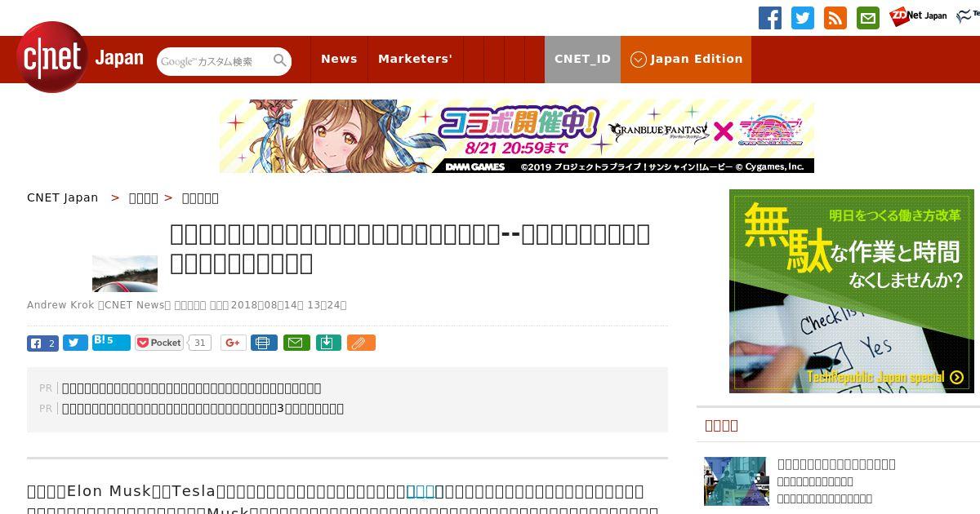
Task: Click the teal download/save icon
Action: pyautogui.click(x=327, y=343)
